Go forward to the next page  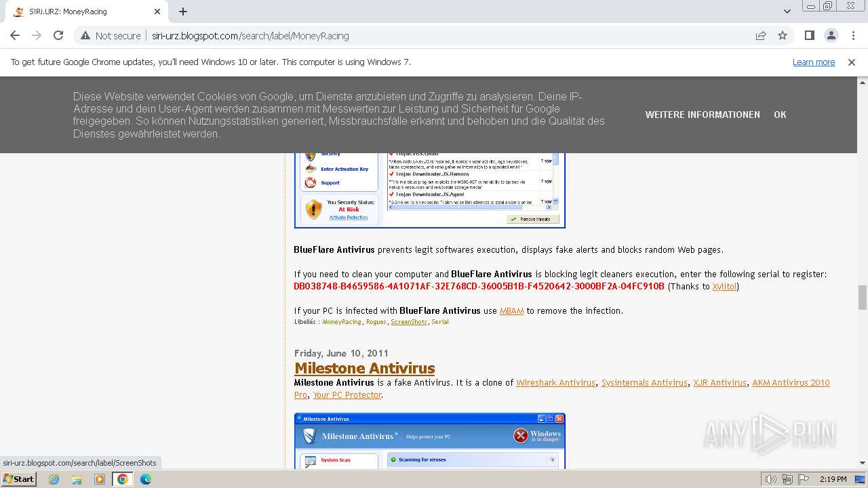(x=37, y=36)
